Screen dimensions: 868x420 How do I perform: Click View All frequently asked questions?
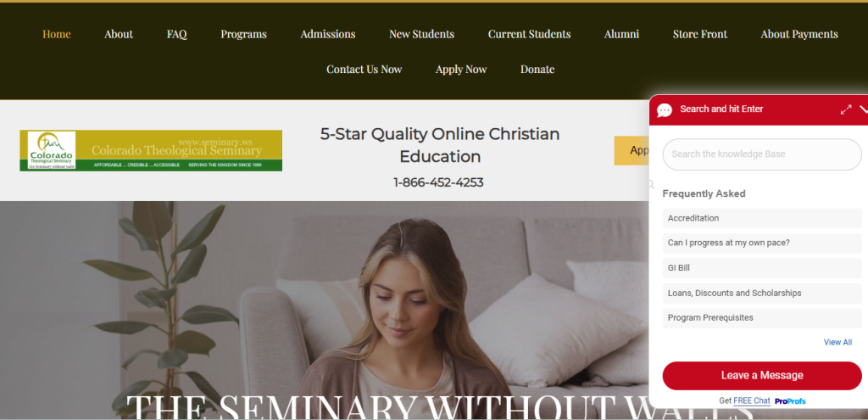coord(837,343)
